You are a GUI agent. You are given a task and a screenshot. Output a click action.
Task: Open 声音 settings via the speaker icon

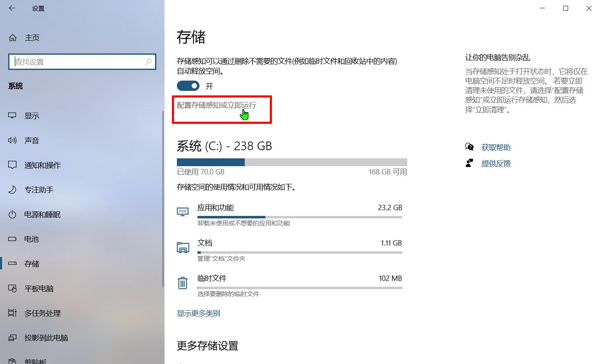12,140
